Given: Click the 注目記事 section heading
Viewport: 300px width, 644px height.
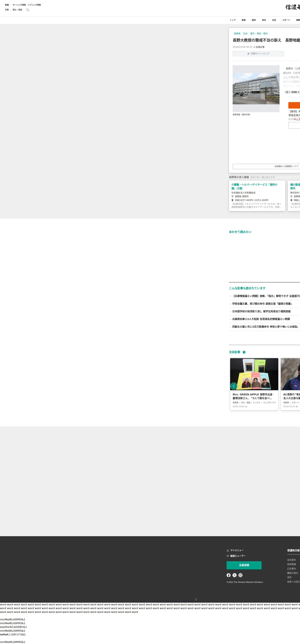Looking at the screenshot, I should [235, 352].
